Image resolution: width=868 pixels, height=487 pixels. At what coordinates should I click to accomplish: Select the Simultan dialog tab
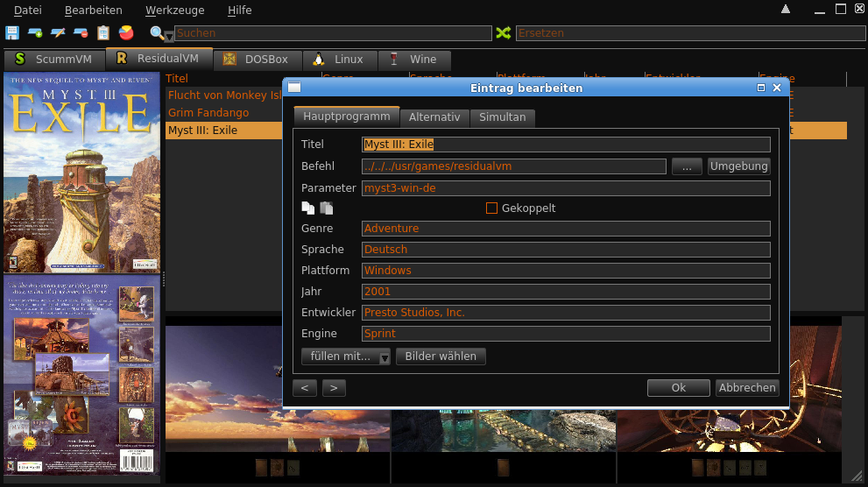503,117
